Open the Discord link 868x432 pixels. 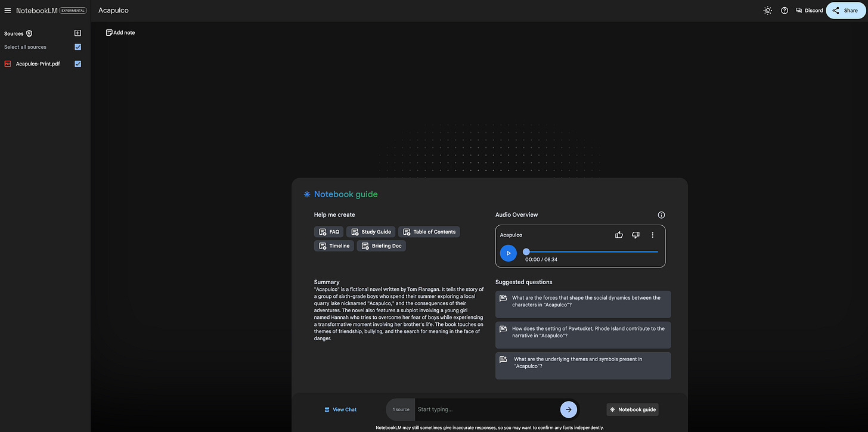pos(809,10)
